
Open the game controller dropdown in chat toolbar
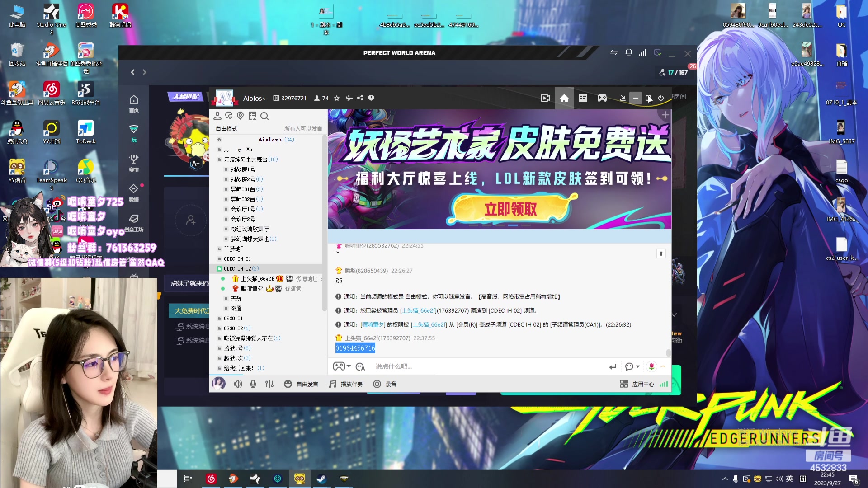[x=342, y=366]
